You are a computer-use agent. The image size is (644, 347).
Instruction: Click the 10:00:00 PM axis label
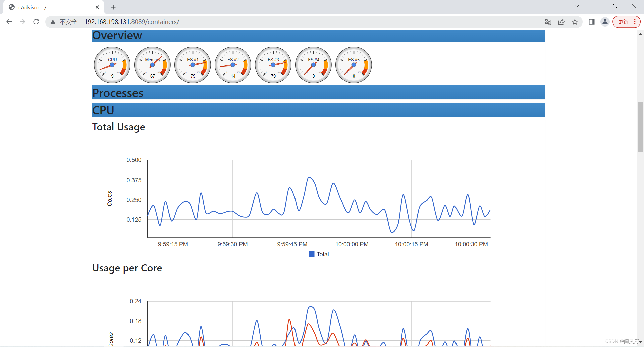(x=352, y=244)
